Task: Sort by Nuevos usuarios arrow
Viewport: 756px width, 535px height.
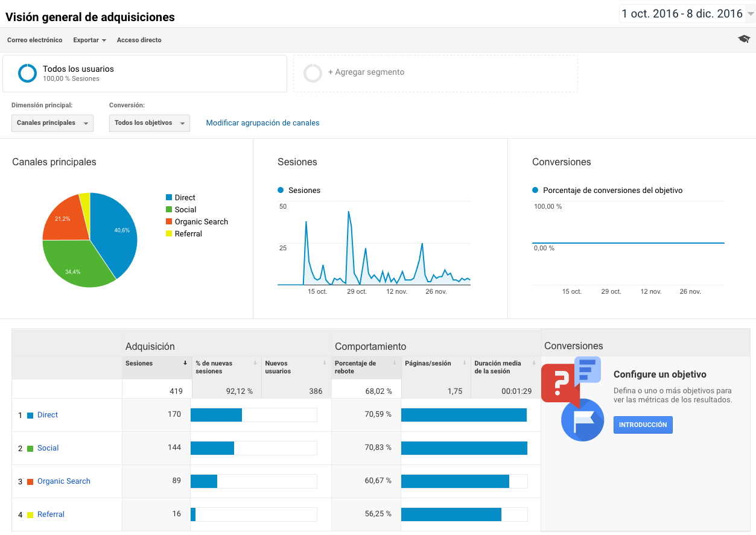Action: [325, 363]
